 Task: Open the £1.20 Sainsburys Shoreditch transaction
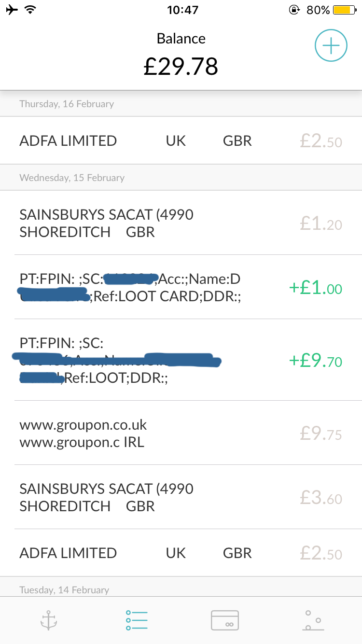click(181, 223)
